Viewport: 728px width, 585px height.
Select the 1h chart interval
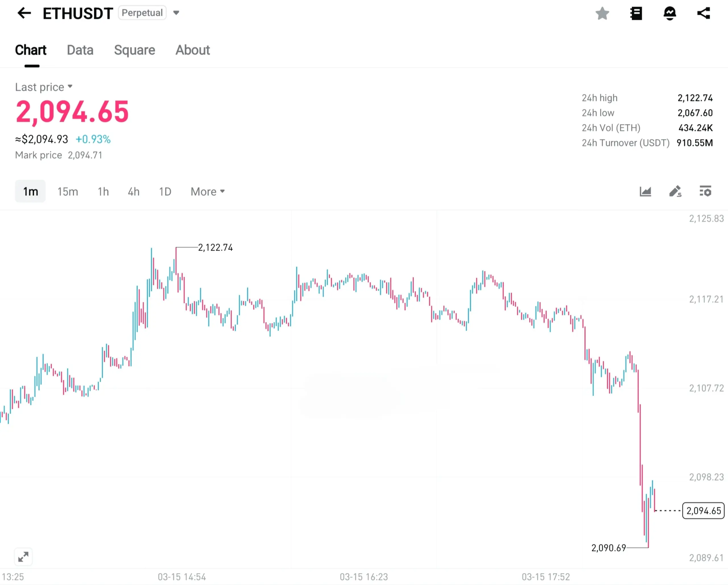point(103,192)
